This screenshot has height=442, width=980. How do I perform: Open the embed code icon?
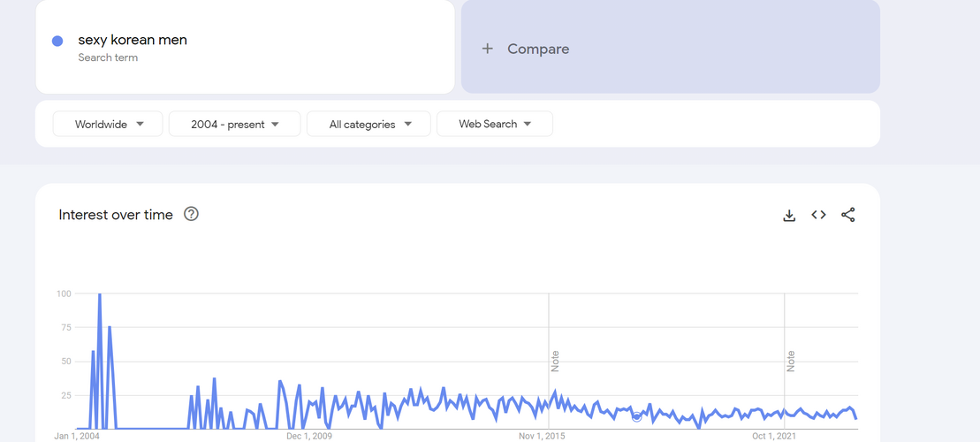pyautogui.click(x=819, y=215)
